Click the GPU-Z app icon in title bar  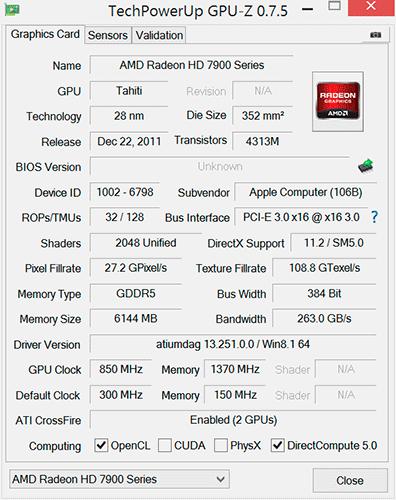tap(12, 9)
